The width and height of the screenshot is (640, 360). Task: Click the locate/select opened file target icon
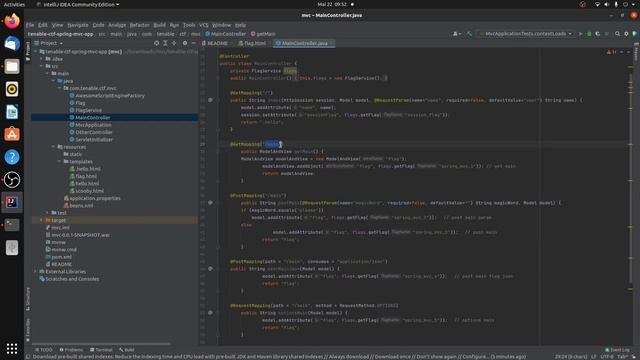point(156,43)
